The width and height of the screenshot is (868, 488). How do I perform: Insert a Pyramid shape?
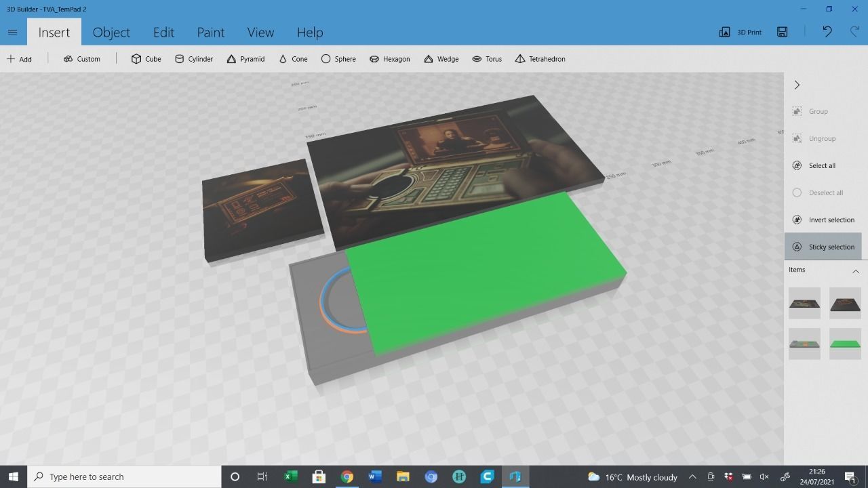coord(245,59)
